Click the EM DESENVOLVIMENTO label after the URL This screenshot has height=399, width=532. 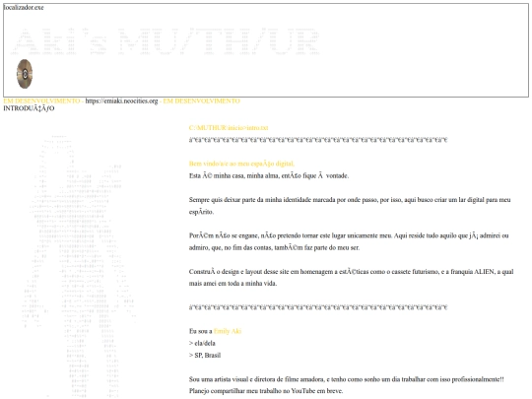click(202, 101)
